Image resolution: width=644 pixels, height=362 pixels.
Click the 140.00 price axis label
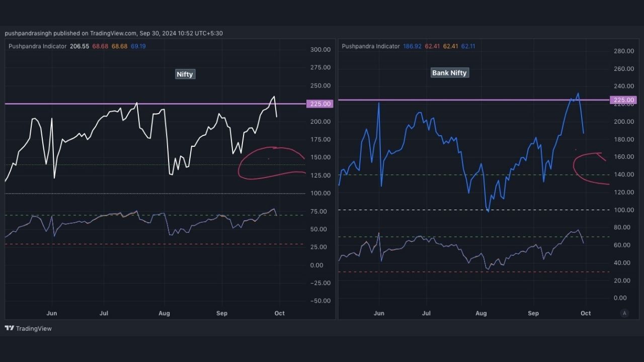(624, 174)
